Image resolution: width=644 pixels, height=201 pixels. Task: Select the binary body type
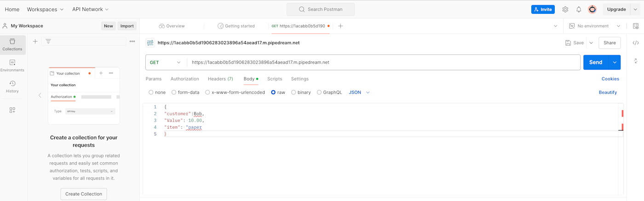[x=293, y=92]
